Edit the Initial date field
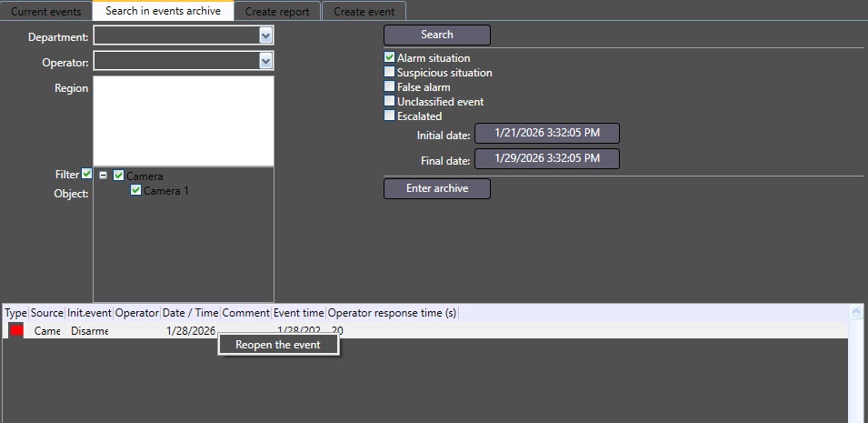868x423 pixels. click(546, 133)
